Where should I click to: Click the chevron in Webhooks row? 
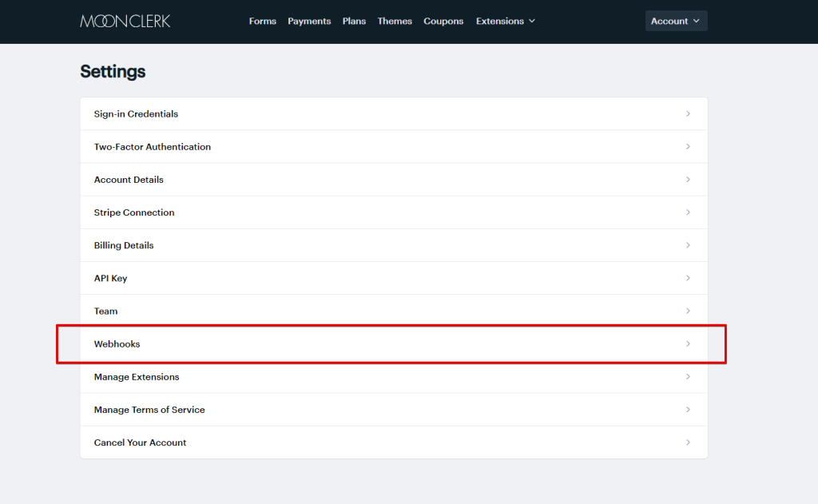(688, 344)
